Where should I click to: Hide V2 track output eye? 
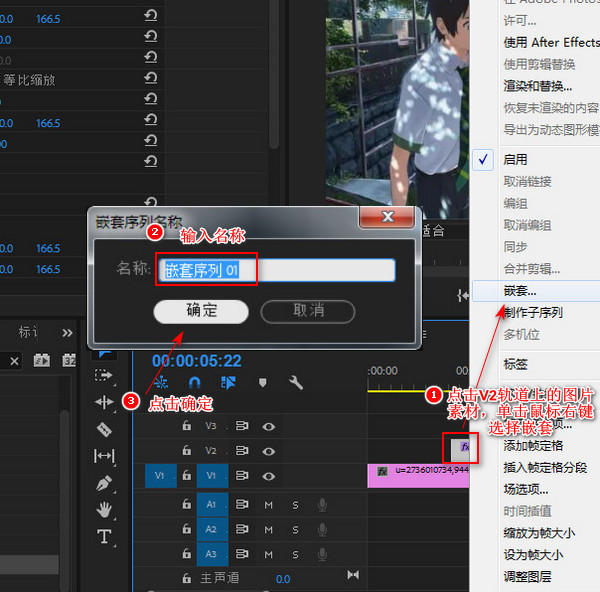[269, 452]
